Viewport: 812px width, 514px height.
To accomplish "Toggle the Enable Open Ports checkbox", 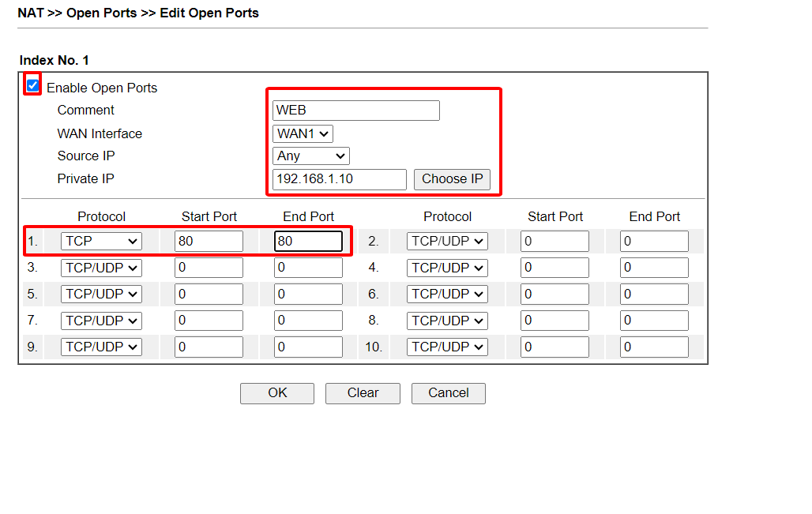I will point(32,85).
